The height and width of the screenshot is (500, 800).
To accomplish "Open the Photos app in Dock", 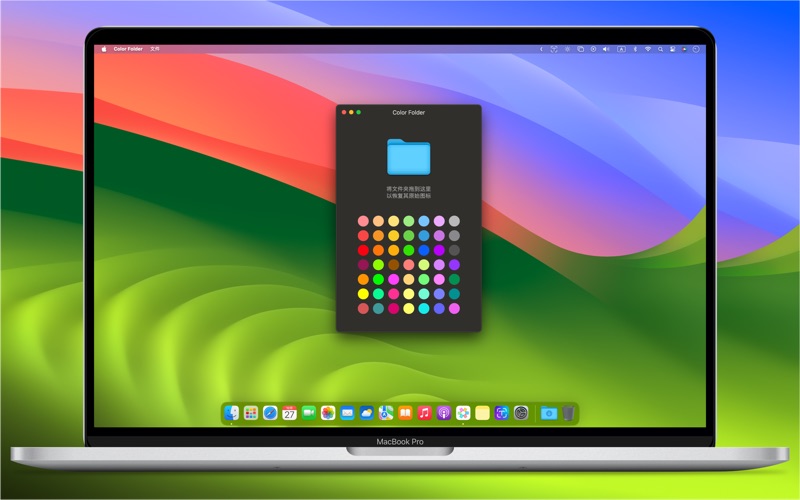I will tap(328, 413).
